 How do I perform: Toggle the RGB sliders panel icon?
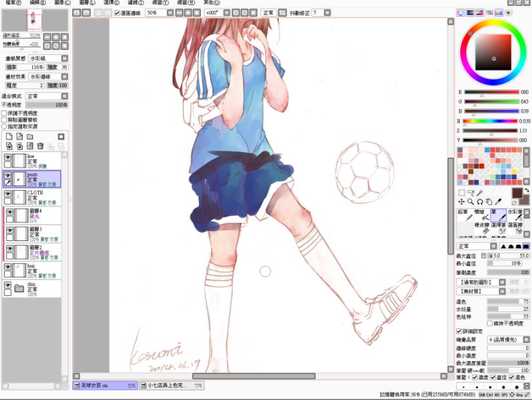pos(470,12)
